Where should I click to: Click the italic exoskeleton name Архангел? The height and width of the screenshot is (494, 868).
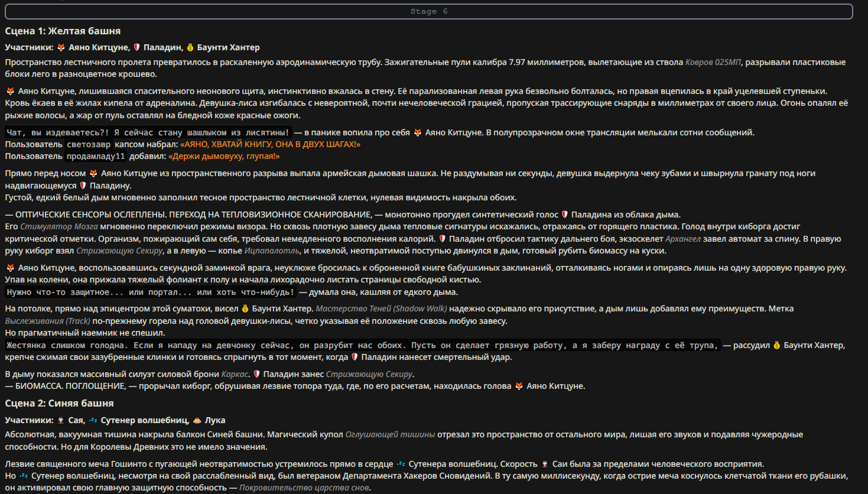pyautogui.click(x=683, y=239)
